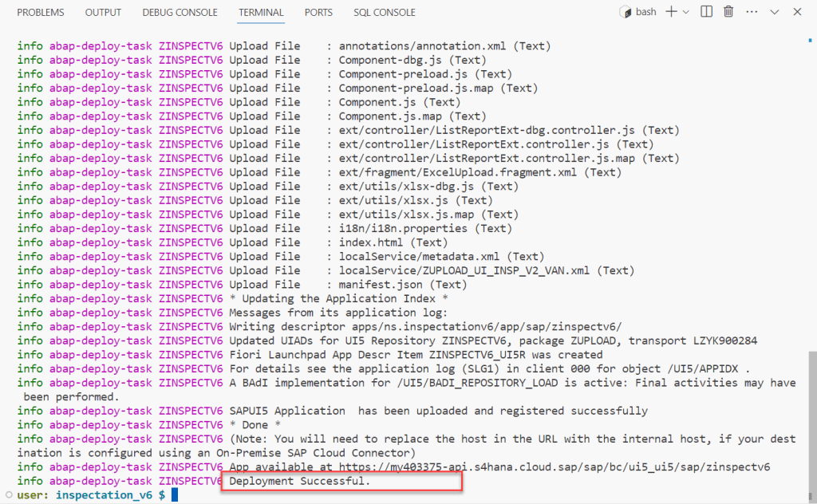Split the terminal pane
The image size is (817, 504).
coord(707,12)
